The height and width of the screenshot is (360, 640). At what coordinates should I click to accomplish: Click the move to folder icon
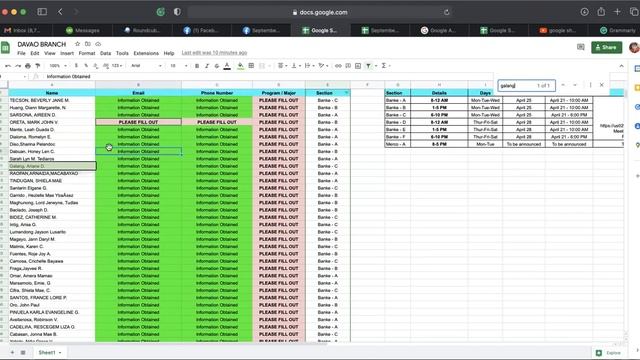tap(88, 44)
